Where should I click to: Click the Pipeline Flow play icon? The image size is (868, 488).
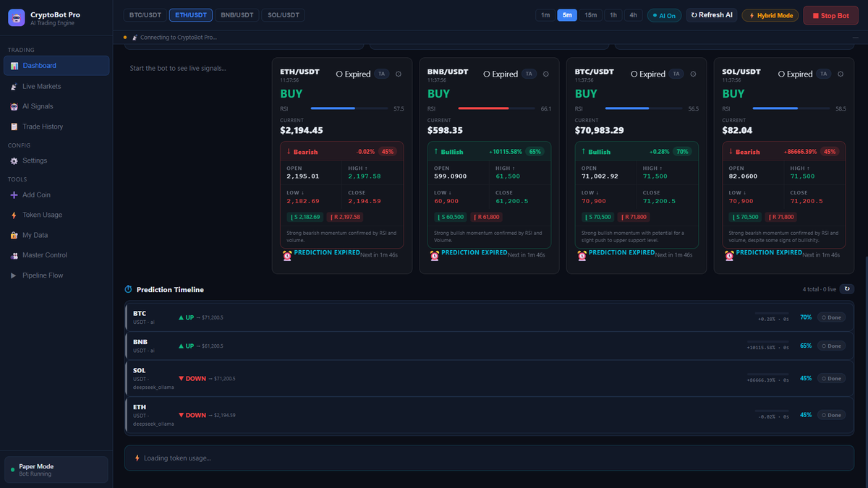pos(14,275)
